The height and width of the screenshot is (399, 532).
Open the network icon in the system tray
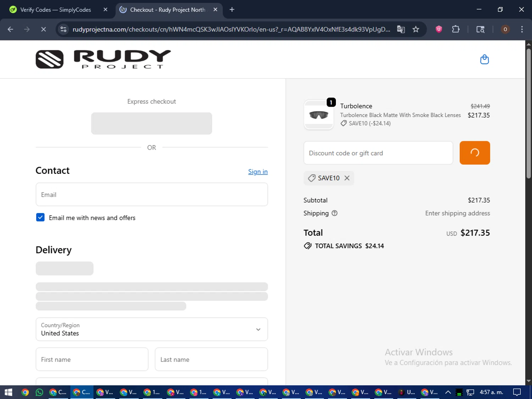pyautogui.click(x=470, y=392)
